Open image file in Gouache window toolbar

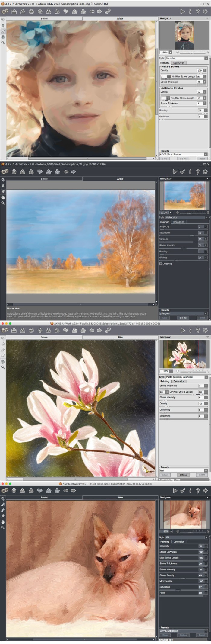(x=14, y=11)
